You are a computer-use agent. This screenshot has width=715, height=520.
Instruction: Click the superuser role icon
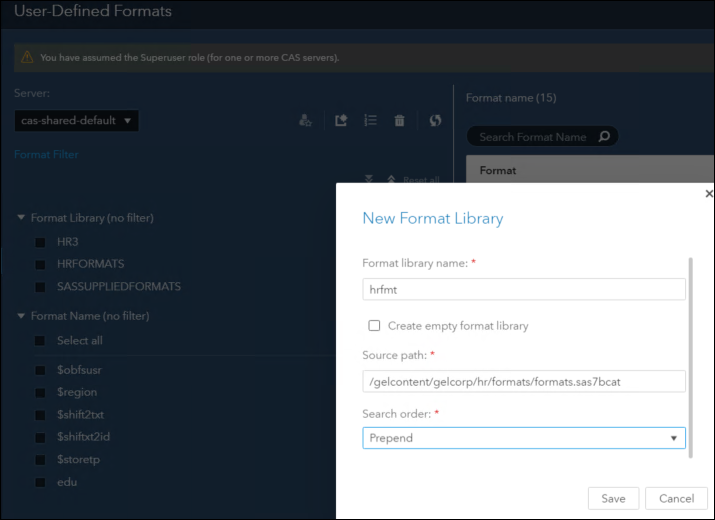pos(306,121)
